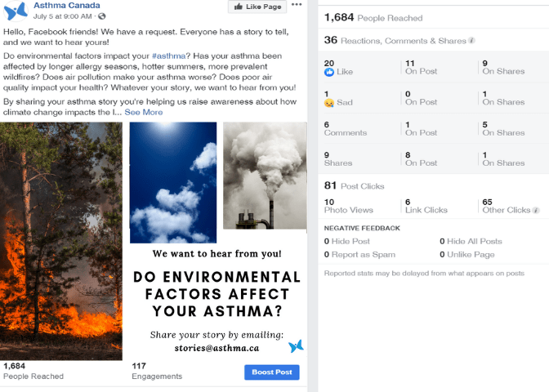Click the info icon beside Reactions, Comments & Shares

point(472,41)
